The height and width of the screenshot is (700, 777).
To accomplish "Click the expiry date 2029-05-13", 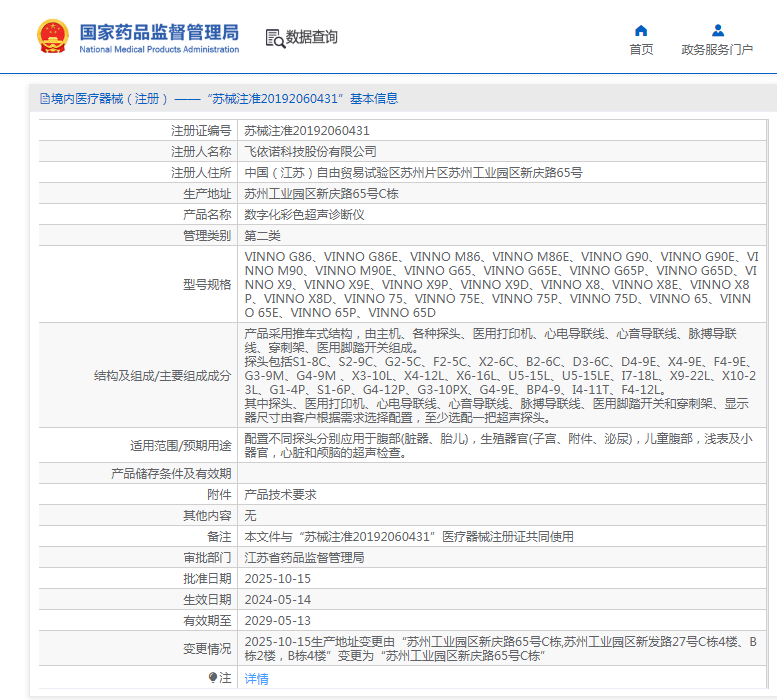I will (x=278, y=620).
